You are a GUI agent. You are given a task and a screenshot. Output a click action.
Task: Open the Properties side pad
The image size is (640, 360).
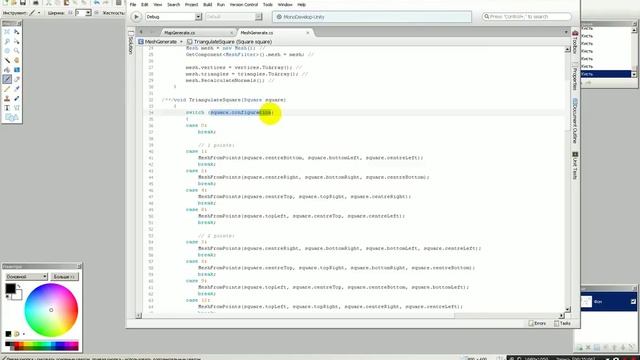click(575, 79)
